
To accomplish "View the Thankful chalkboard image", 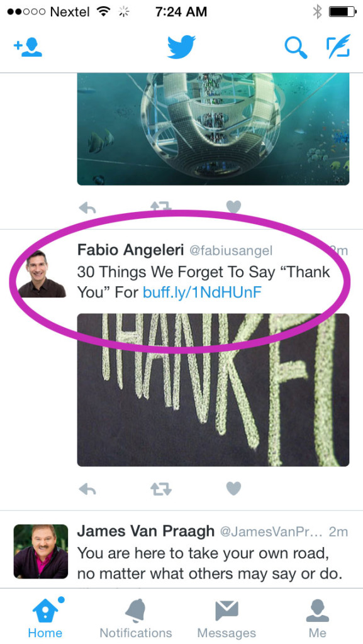I will [213, 390].
